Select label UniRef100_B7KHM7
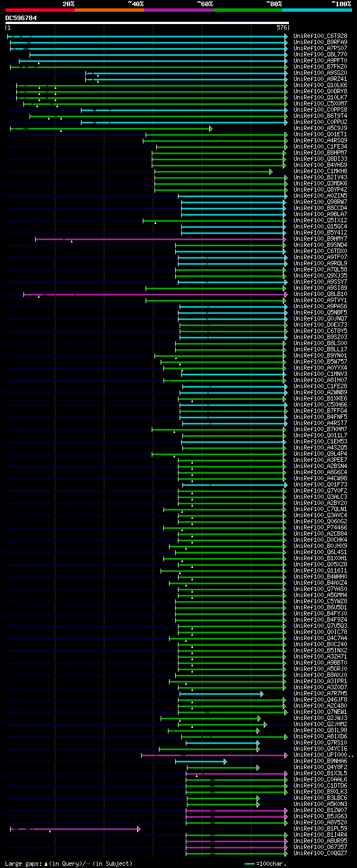The height and width of the screenshot is (868, 357). tap(320, 430)
